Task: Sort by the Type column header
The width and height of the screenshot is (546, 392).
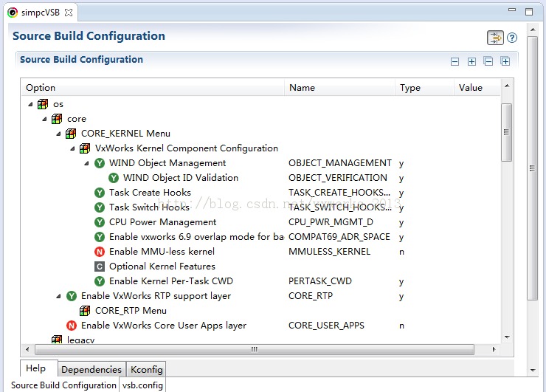Action: click(424, 87)
